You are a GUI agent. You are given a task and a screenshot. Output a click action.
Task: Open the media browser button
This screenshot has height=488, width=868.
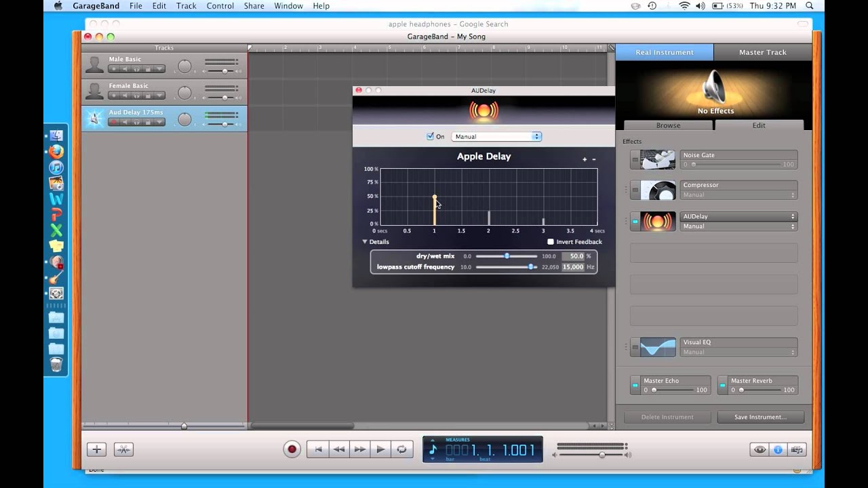pyautogui.click(x=797, y=449)
